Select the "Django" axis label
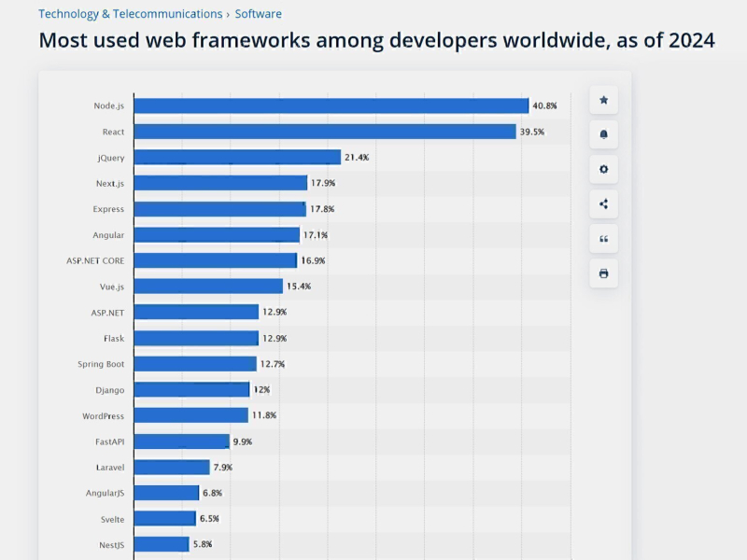The width and height of the screenshot is (747, 560). (110, 390)
